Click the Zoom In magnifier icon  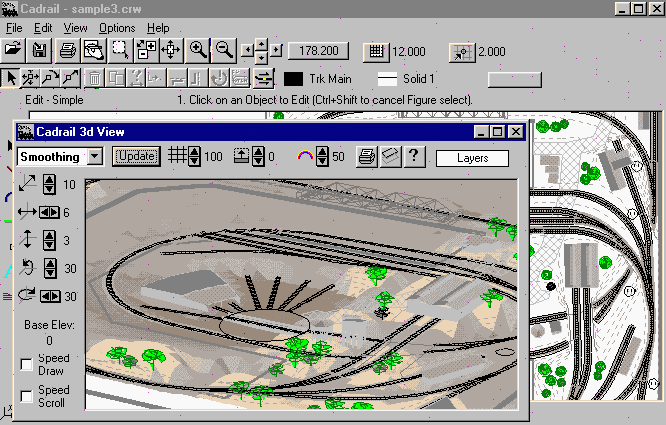tap(198, 51)
